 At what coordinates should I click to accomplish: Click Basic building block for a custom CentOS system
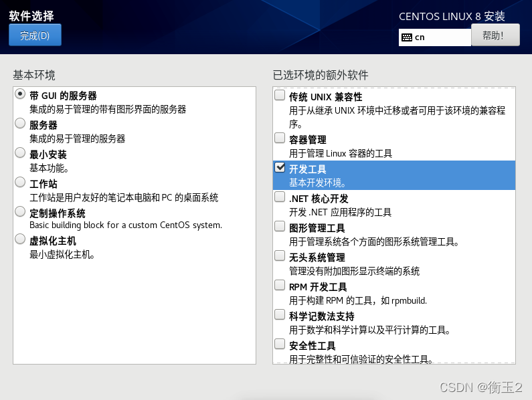coord(126,225)
